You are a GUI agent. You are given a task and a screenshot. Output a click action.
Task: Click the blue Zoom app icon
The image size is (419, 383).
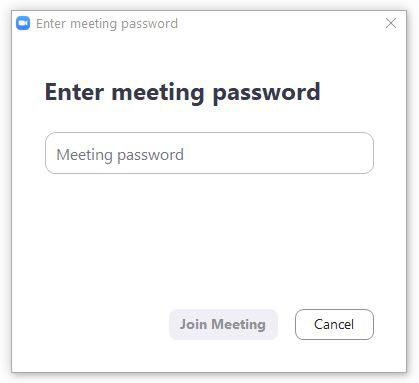(x=23, y=23)
